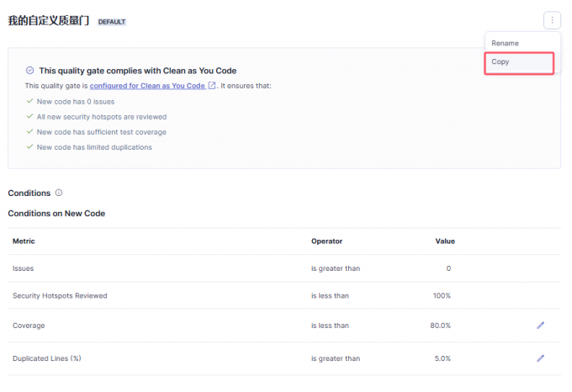Click the Metric column header

coord(24,241)
